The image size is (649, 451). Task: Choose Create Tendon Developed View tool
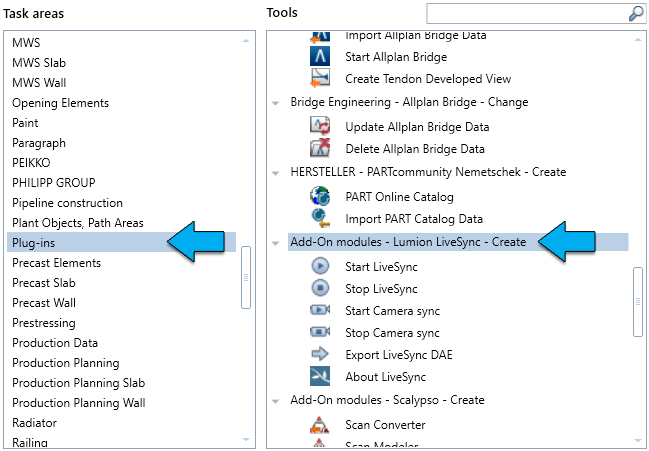(x=427, y=79)
